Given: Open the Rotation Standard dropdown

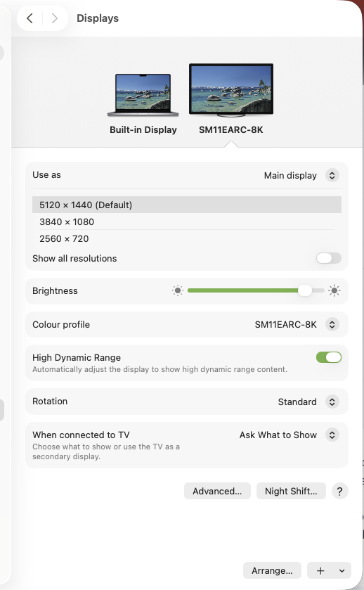Looking at the screenshot, I should 308,402.
